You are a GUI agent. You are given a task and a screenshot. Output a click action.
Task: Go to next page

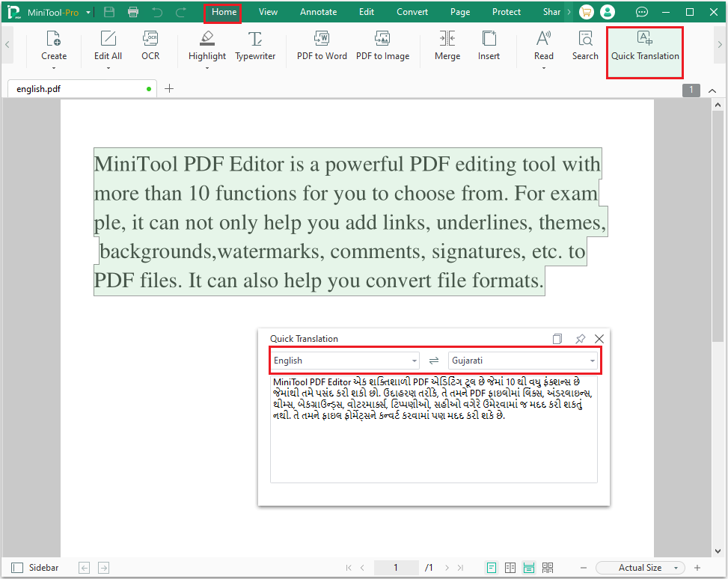(447, 568)
